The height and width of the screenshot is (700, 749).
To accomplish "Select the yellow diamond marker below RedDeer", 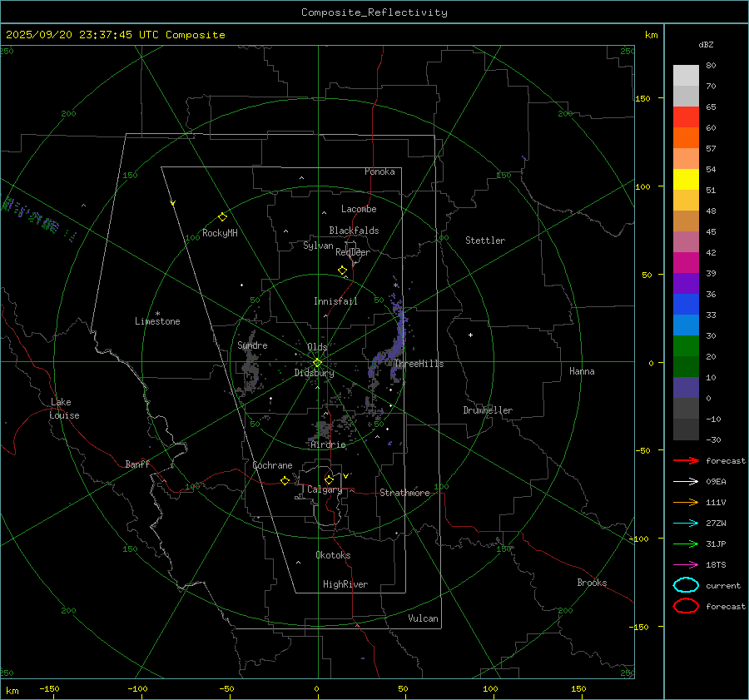I will pos(342,271).
